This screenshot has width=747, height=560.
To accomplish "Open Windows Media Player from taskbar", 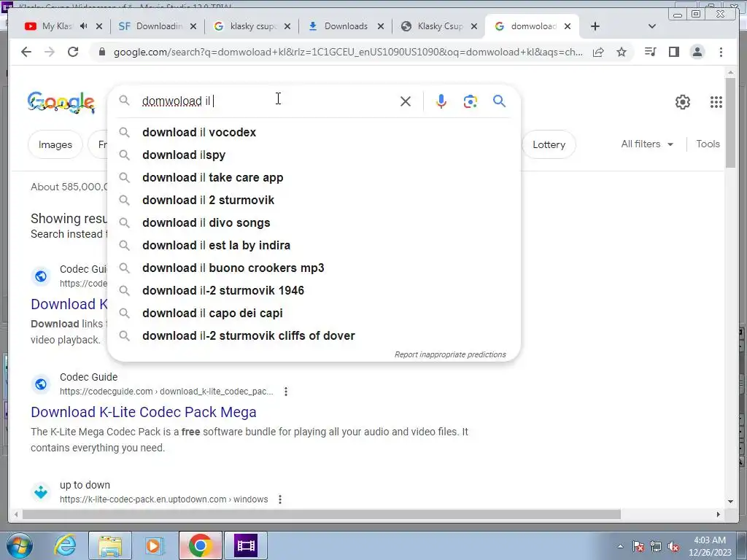I will [154, 545].
